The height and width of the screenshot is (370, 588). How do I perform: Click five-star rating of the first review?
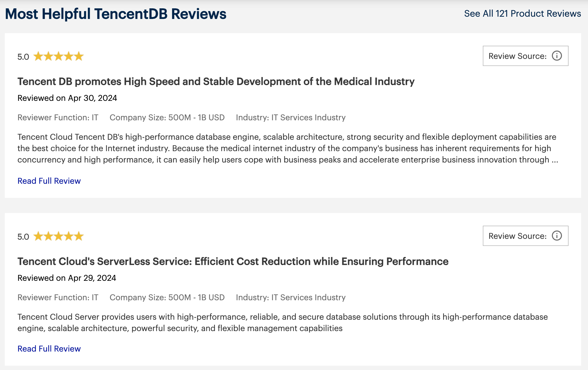(58, 56)
